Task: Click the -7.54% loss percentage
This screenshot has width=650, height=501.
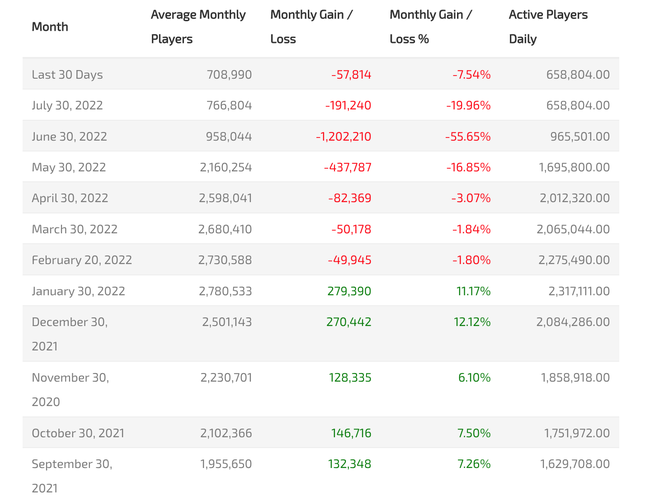Action: [x=471, y=75]
